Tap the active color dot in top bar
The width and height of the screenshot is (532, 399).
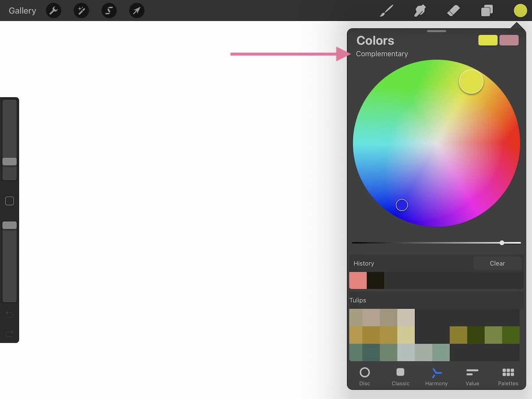click(520, 11)
